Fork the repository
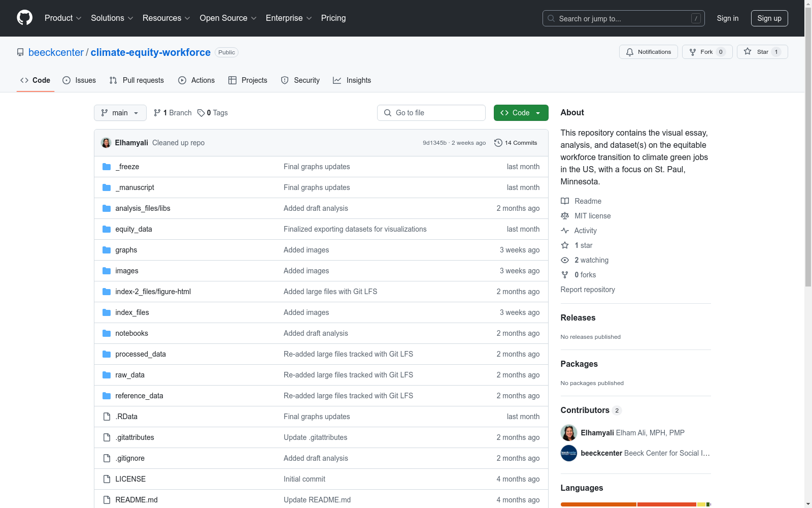This screenshot has width=812, height=508. (707, 52)
